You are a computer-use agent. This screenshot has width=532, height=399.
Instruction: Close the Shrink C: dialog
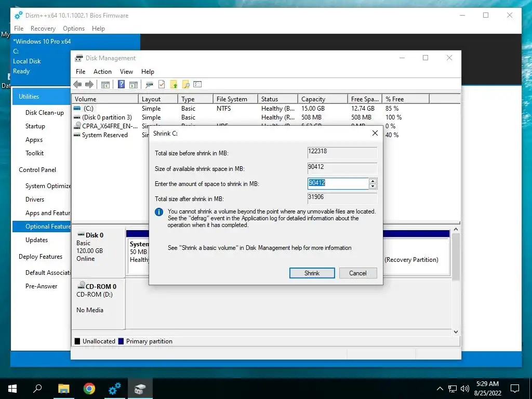tap(375, 134)
